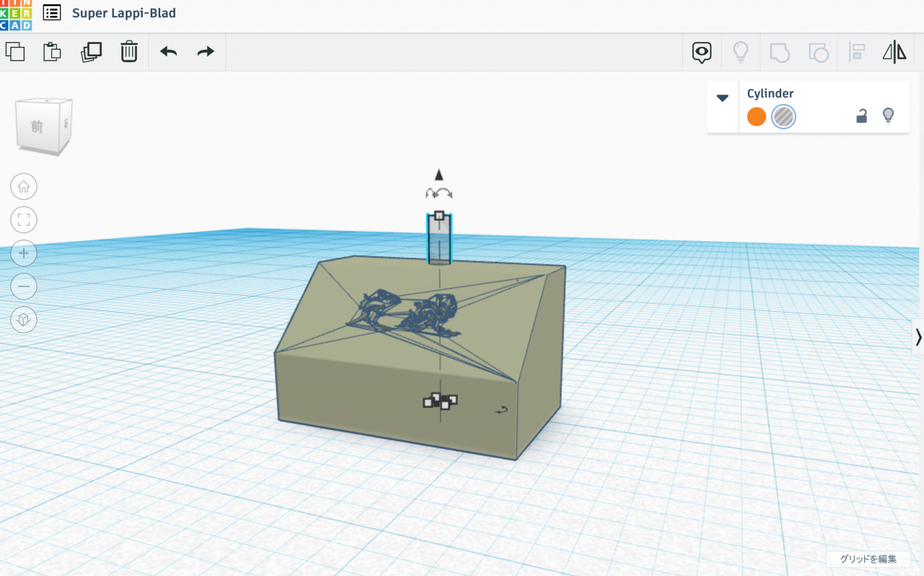Click the Align tool icon
924x576 pixels.
857,52
